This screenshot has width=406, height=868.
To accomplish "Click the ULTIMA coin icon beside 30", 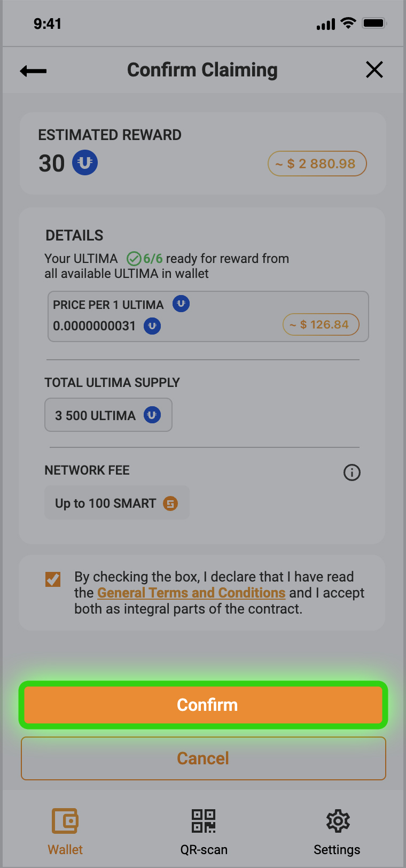I will click(85, 162).
